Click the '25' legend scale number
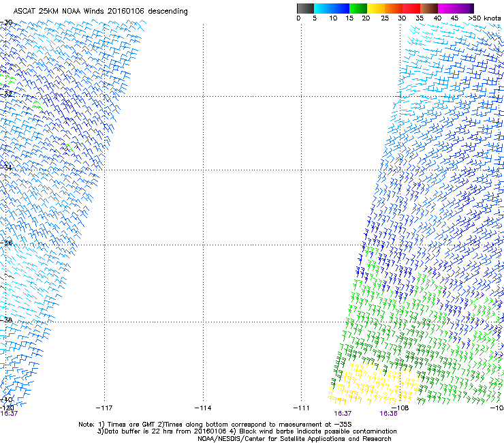The height and width of the screenshot is (443, 504). 385,18
